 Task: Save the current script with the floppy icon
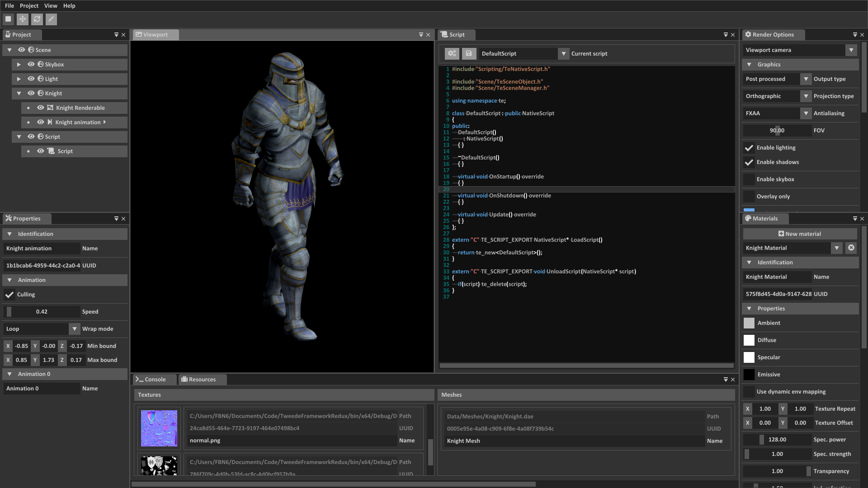[x=469, y=53]
